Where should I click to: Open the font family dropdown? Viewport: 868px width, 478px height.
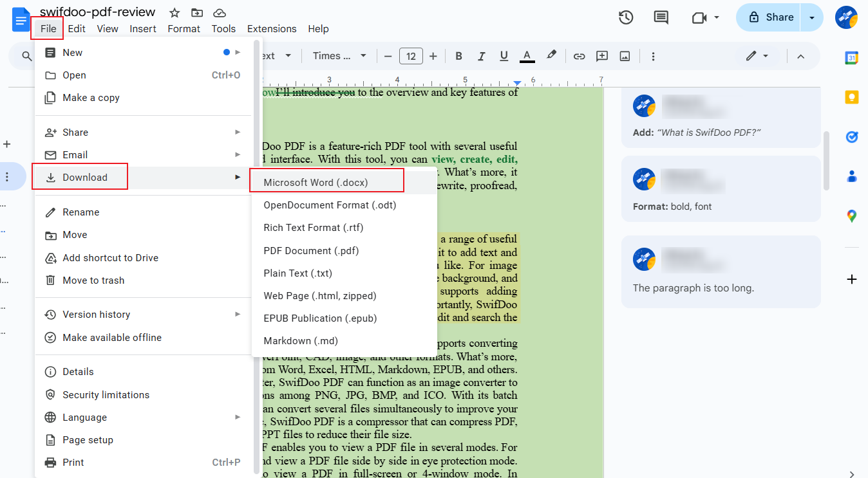(x=339, y=56)
